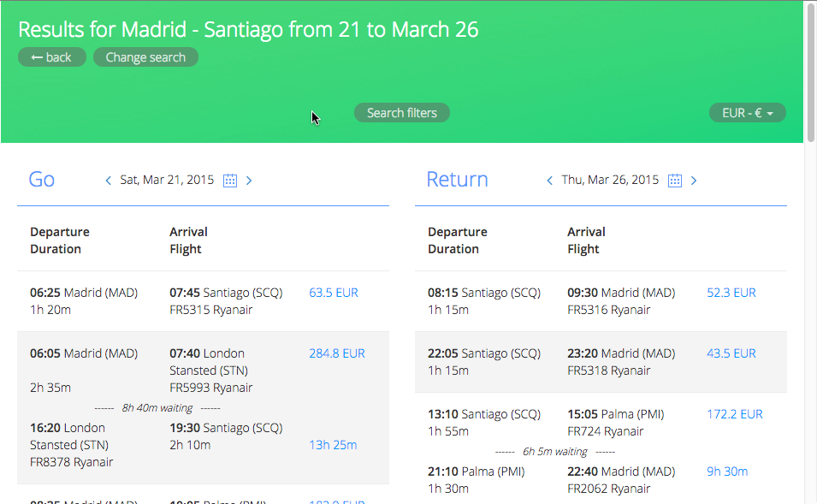Select the 63.5 EUR outbound fare
The image size is (817, 504).
point(334,293)
